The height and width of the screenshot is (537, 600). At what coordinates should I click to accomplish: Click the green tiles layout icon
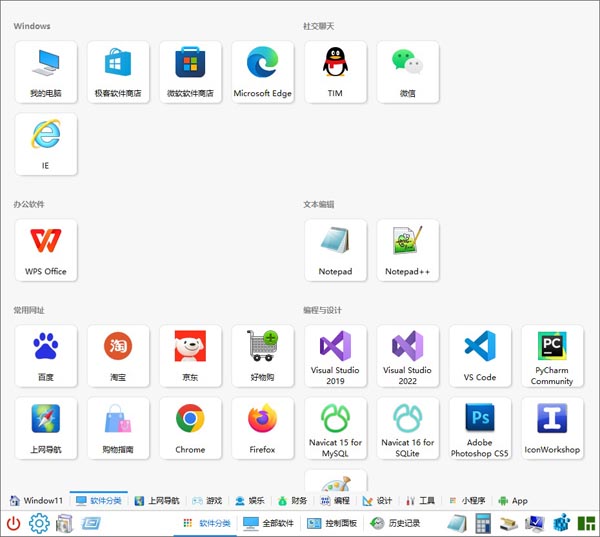586,523
